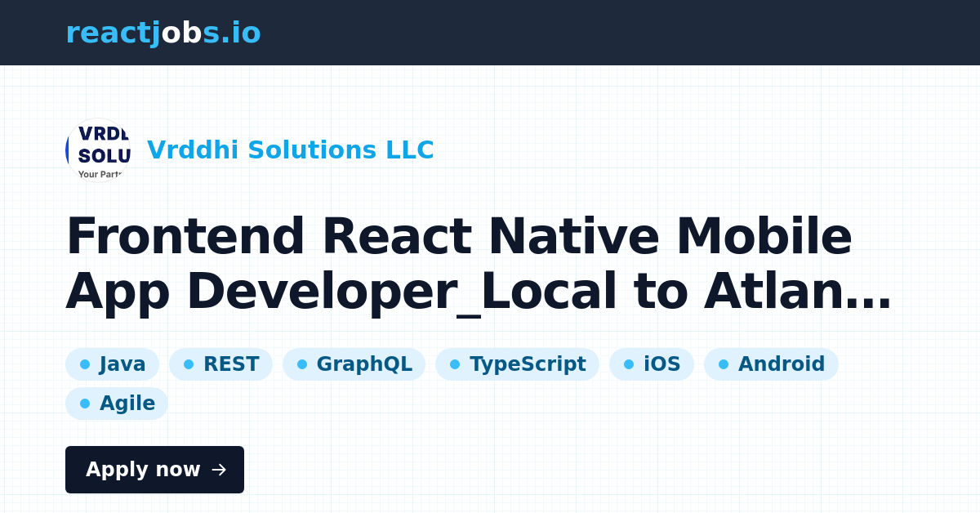Click the bullet dot on the Android tag
Image resolution: width=980 pixels, height=513 pixels.
[722, 364]
